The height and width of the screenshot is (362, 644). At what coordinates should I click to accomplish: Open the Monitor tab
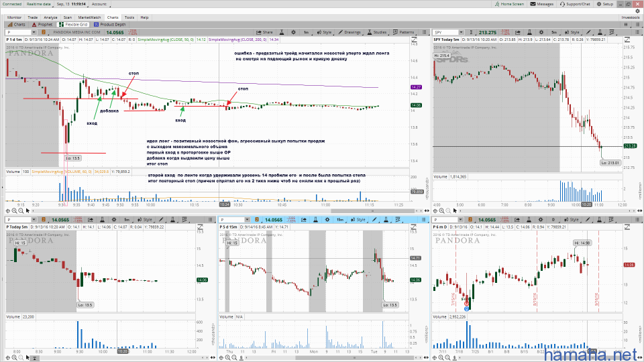coord(14,17)
